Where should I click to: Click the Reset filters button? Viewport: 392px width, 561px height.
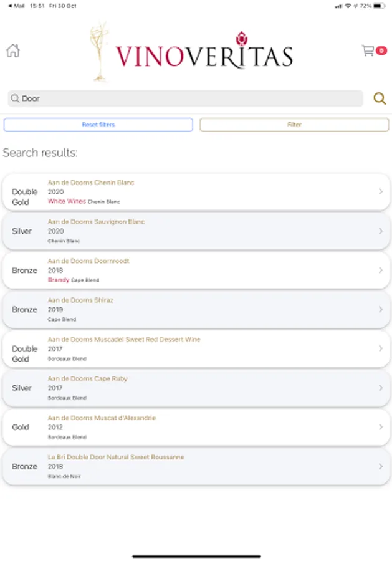tap(98, 125)
